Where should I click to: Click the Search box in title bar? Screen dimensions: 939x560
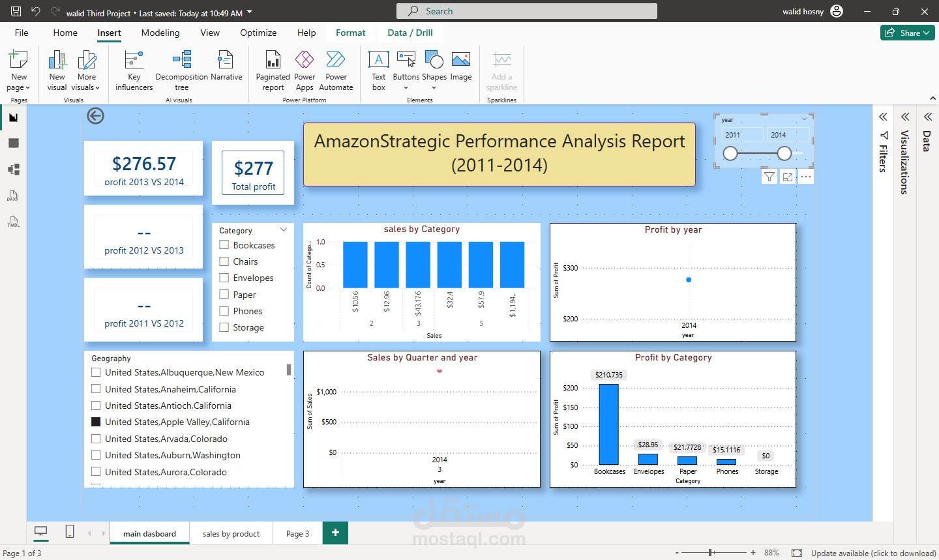[527, 11]
